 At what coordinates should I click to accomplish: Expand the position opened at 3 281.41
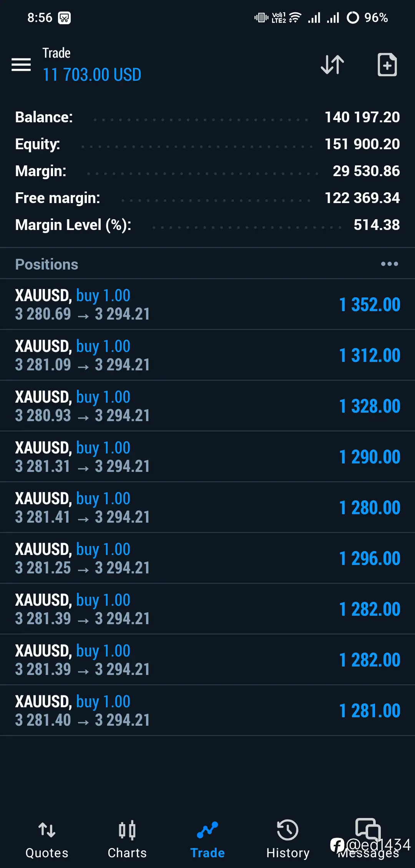[207, 507]
